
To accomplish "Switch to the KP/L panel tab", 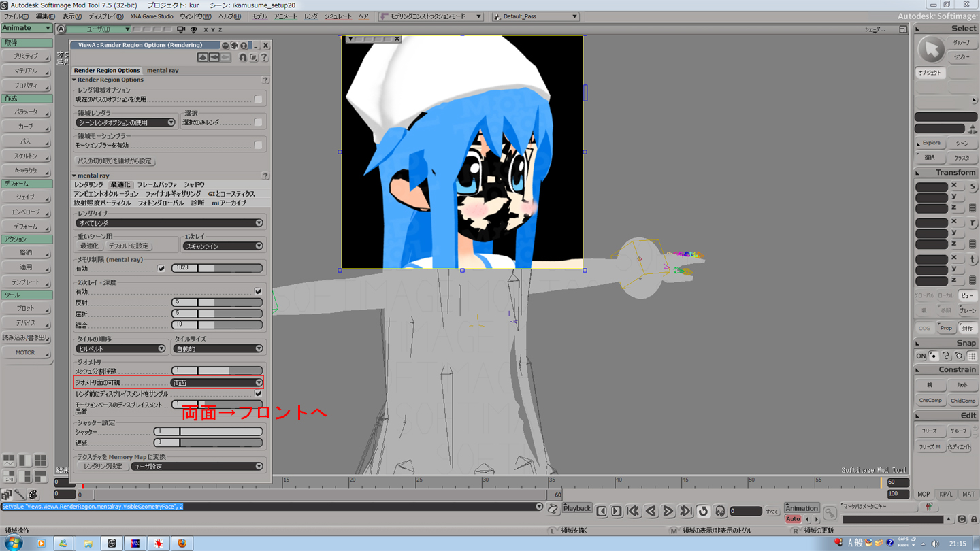I will tap(946, 495).
